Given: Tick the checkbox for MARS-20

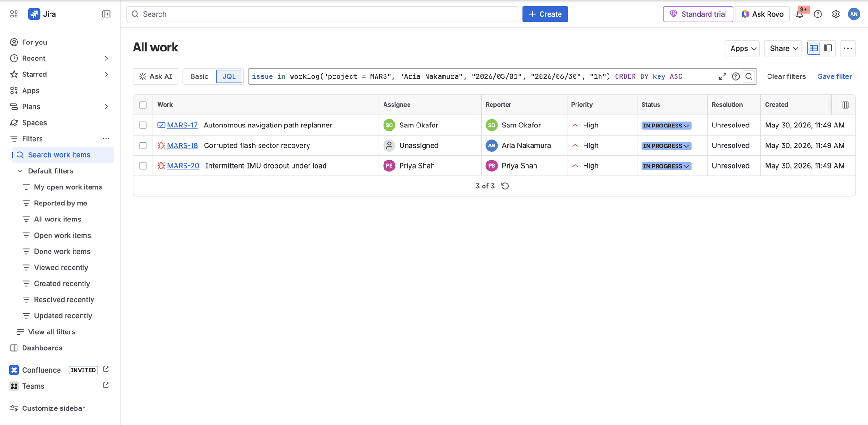Looking at the screenshot, I should coord(143,166).
